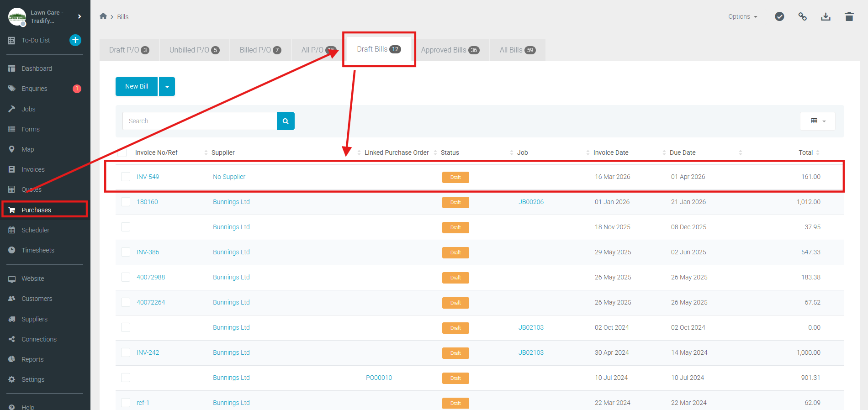This screenshot has height=410, width=868.
Task: Open Suppliers in the sidebar
Action: click(x=34, y=319)
